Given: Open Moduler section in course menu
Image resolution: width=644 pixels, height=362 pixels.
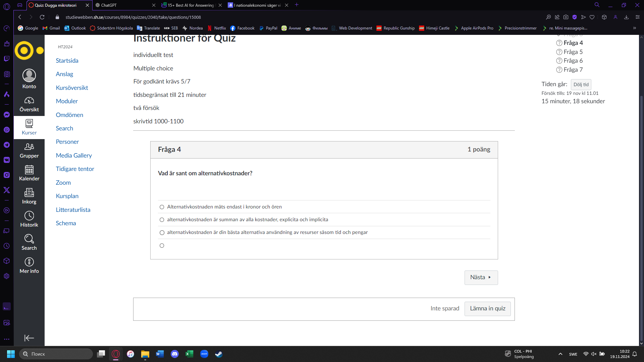Looking at the screenshot, I should click(66, 101).
